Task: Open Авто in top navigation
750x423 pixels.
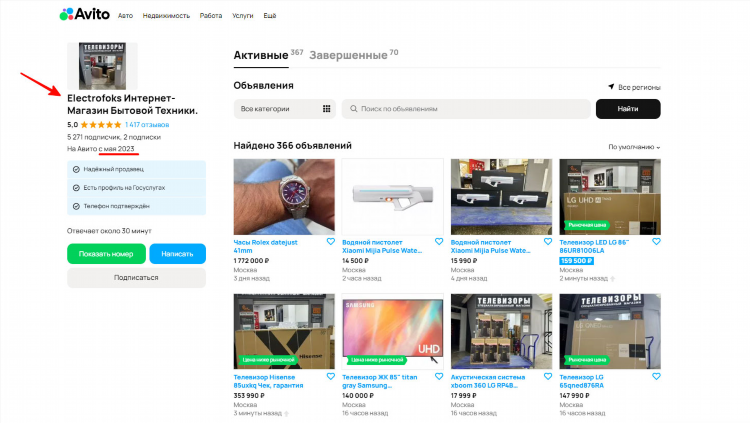Action: coord(125,16)
